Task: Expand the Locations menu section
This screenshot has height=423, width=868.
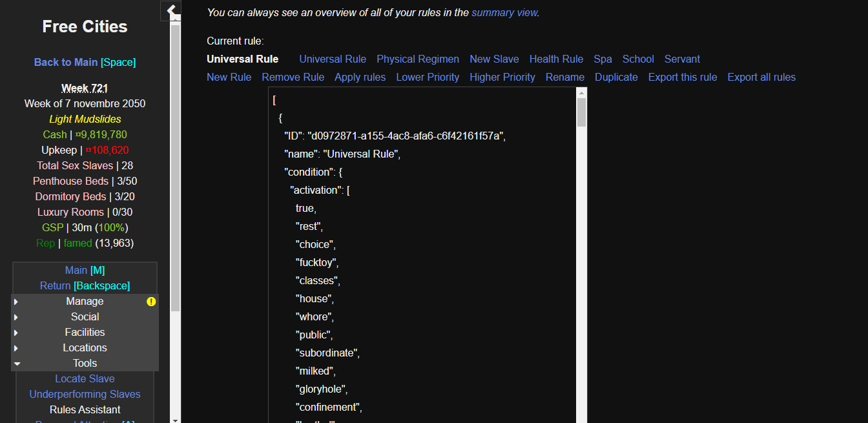Action: pyautogui.click(x=85, y=348)
